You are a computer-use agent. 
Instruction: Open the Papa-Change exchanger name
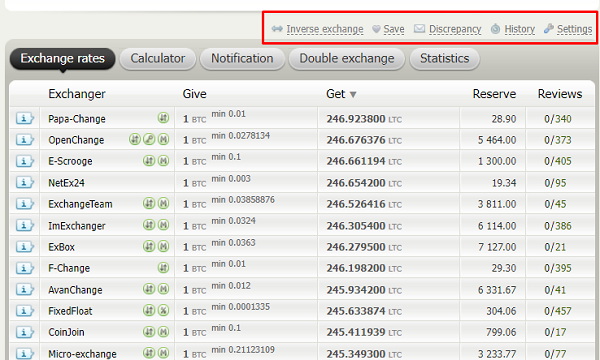[77, 119]
